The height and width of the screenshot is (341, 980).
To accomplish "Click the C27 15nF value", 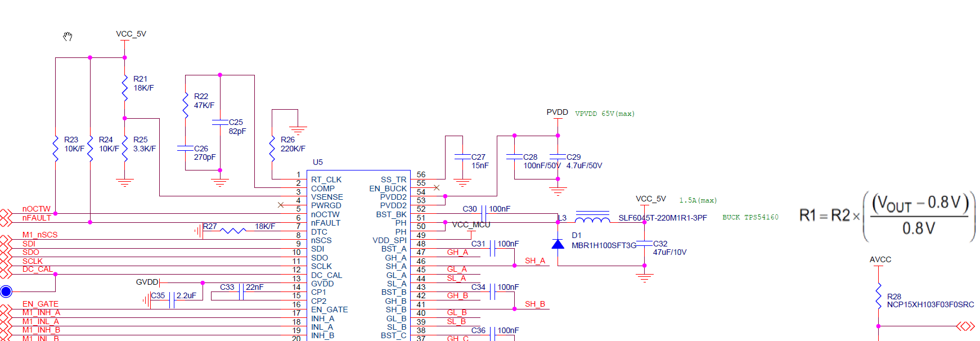I will (480, 165).
